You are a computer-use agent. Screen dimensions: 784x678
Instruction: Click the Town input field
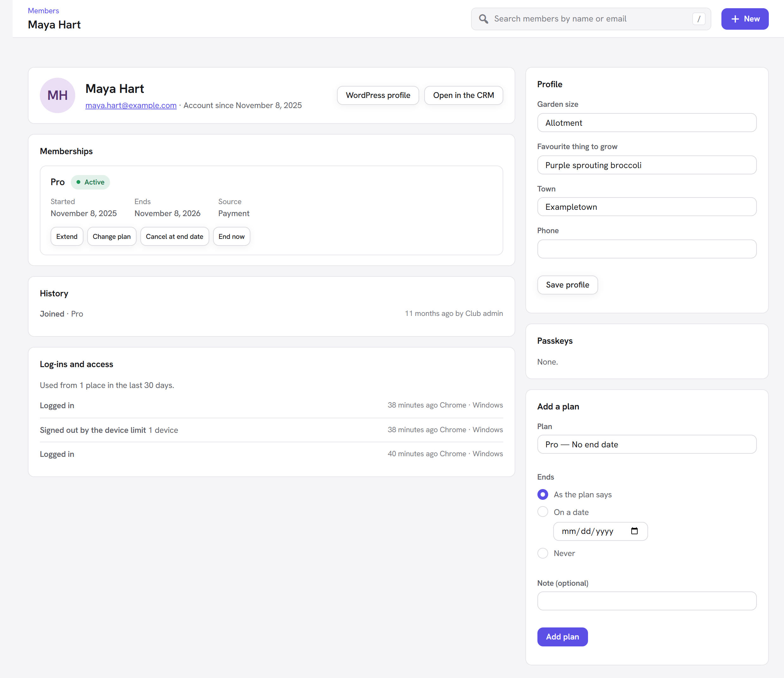point(646,207)
